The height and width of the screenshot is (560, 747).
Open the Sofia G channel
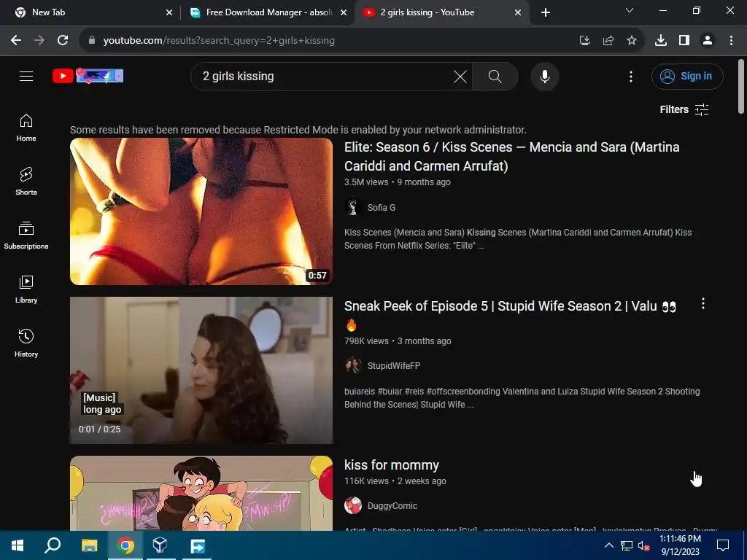coord(381,208)
